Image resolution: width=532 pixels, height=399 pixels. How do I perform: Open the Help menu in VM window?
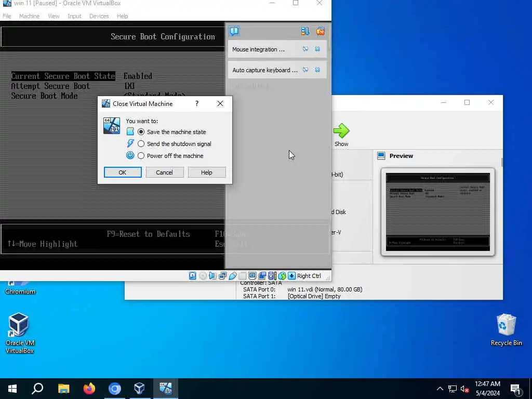(123, 16)
